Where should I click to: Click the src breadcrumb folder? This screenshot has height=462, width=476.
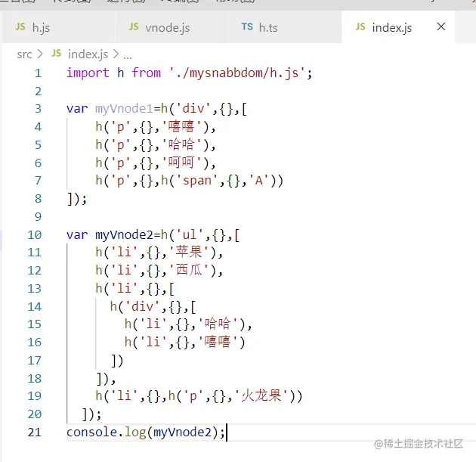click(x=24, y=54)
